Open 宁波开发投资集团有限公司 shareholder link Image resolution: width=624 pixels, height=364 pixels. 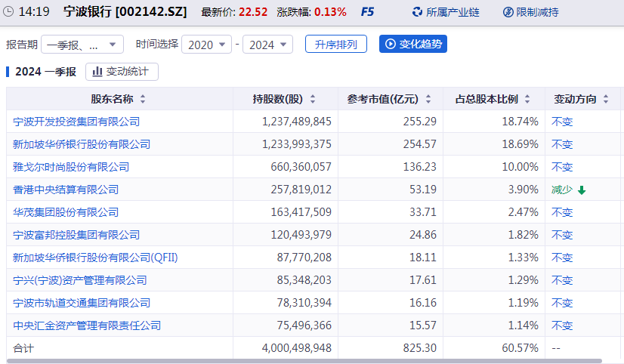pos(76,122)
